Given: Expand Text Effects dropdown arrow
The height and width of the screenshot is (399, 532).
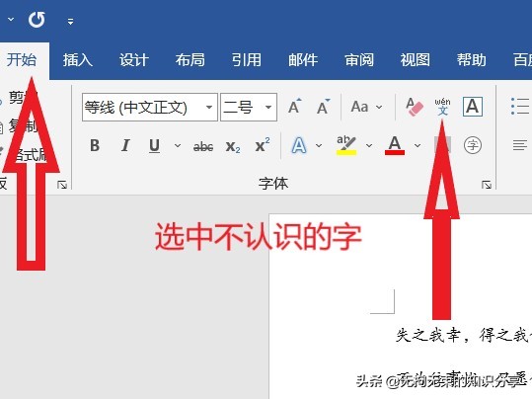Looking at the screenshot, I should (319, 146).
